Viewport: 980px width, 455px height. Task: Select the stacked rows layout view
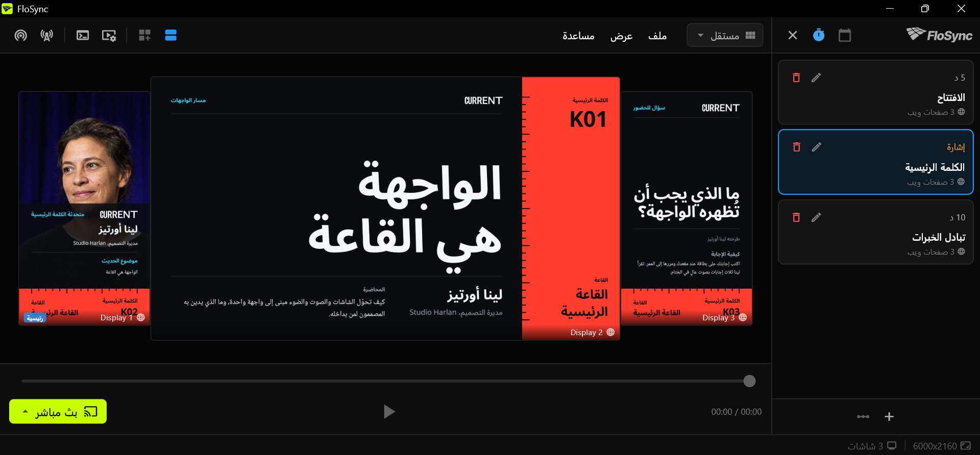coord(171,35)
